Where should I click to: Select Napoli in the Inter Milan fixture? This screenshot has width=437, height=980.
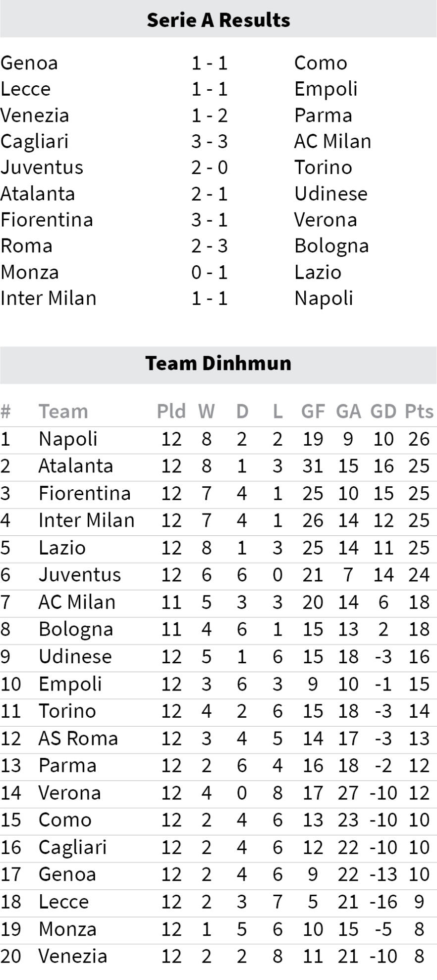click(324, 298)
